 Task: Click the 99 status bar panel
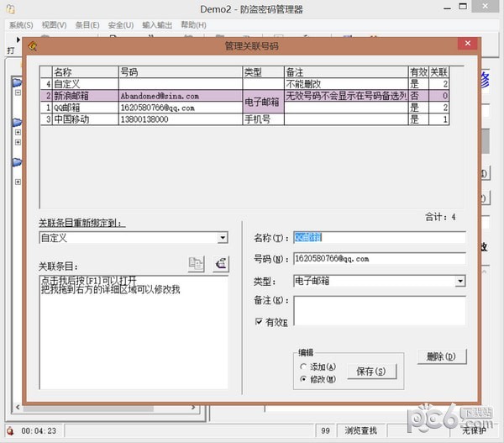pos(325,430)
